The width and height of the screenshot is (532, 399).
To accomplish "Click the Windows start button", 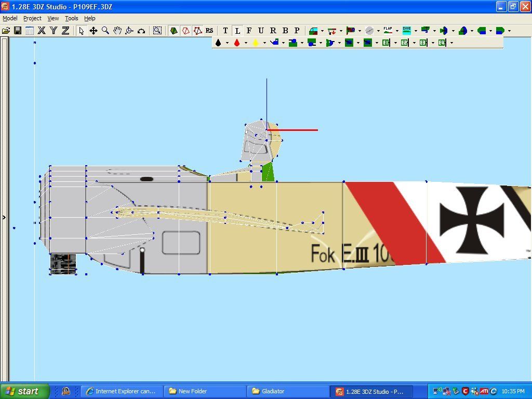I will [x=25, y=391].
